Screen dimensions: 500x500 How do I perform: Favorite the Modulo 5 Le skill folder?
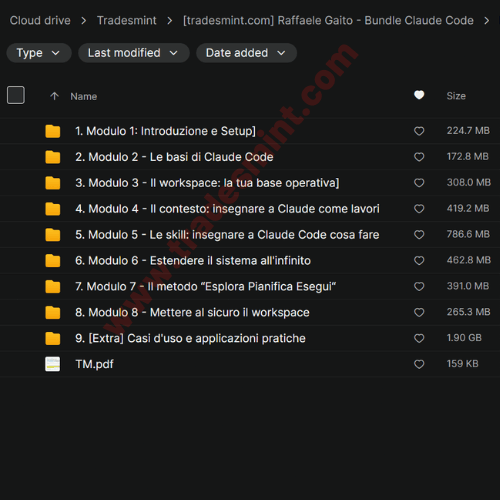419,235
